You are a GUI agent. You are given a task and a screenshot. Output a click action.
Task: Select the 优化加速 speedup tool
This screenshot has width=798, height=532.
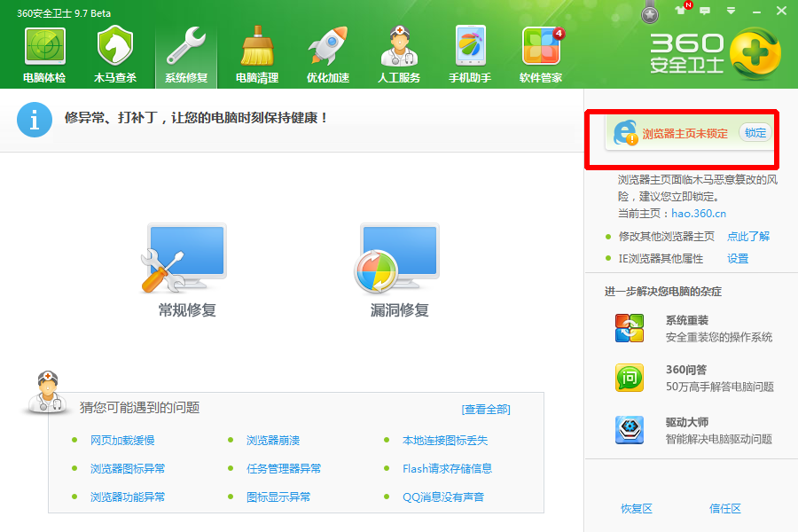click(326, 53)
